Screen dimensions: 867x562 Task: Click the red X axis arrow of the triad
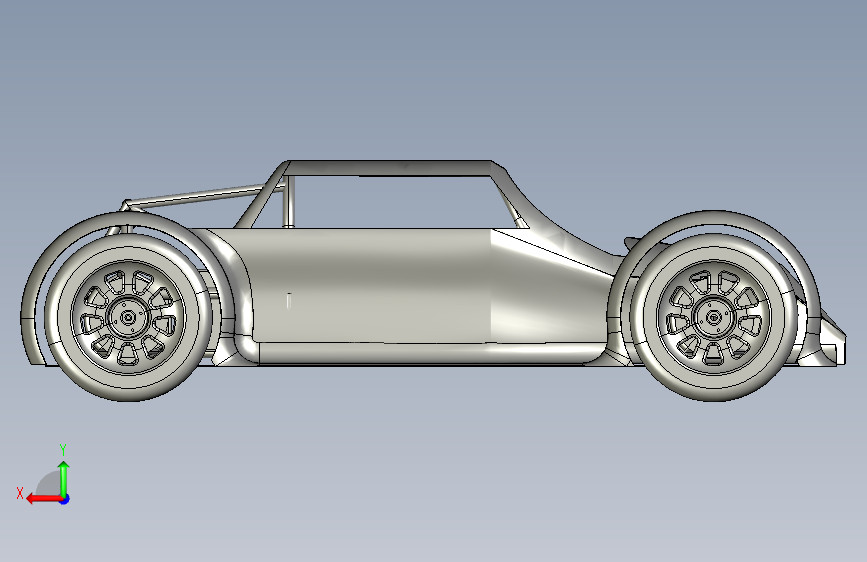tap(43, 499)
